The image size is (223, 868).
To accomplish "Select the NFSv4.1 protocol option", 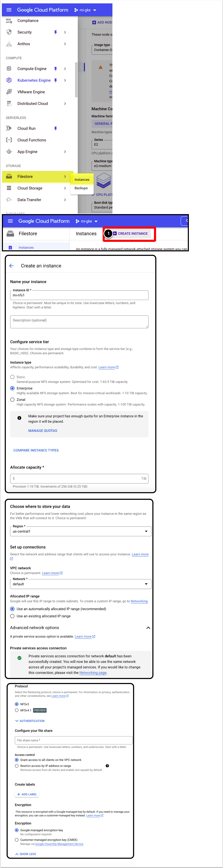I will pyautogui.click(x=16, y=710).
